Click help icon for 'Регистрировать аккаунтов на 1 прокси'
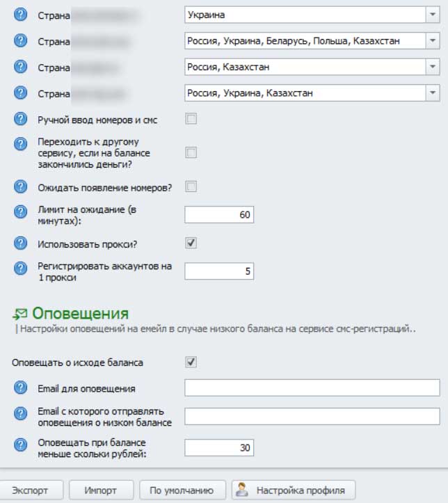This screenshot has height=503, width=448. click(20, 266)
